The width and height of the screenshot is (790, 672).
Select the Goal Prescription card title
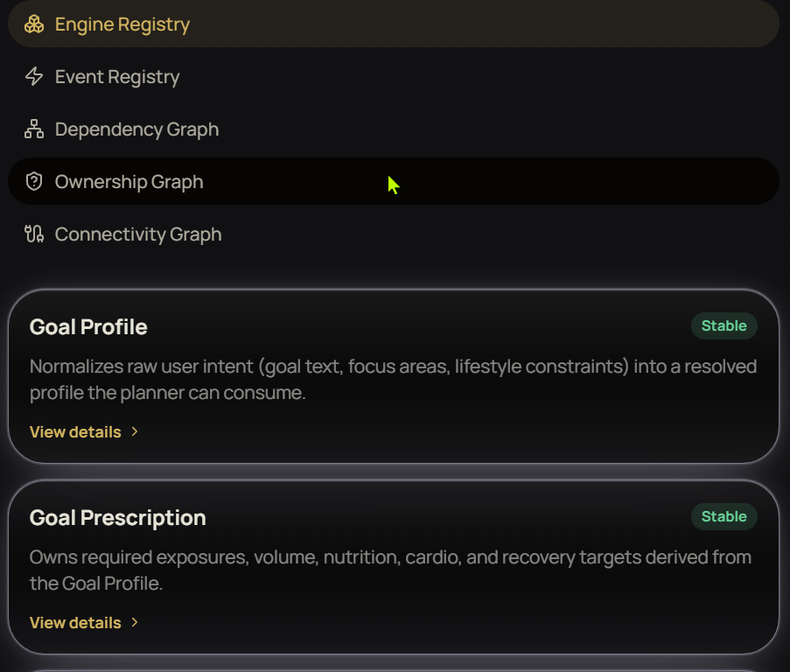[x=118, y=518]
